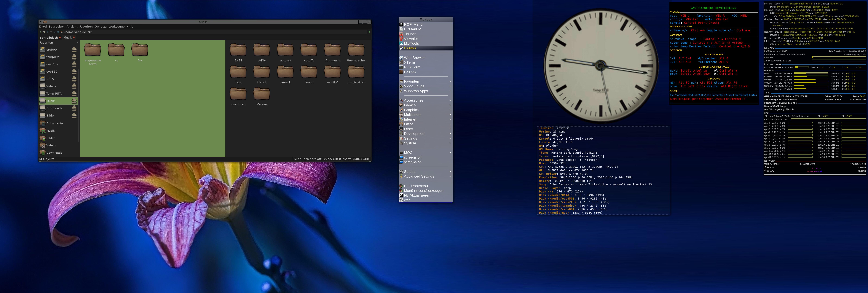Expand Multimedia submenu
Image resolution: width=868 pixels, height=293 pixels.
pyautogui.click(x=426, y=115)
